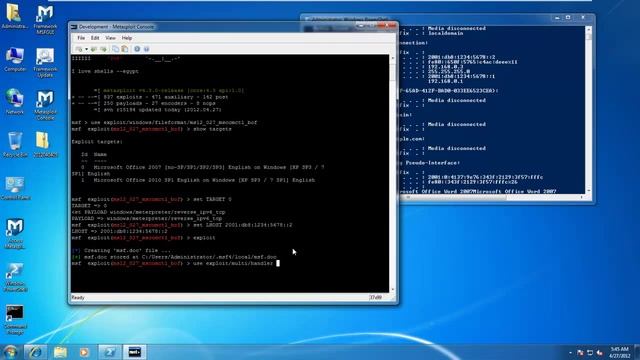
Task: Click the Paste toolbar icon
Action: 125,49
